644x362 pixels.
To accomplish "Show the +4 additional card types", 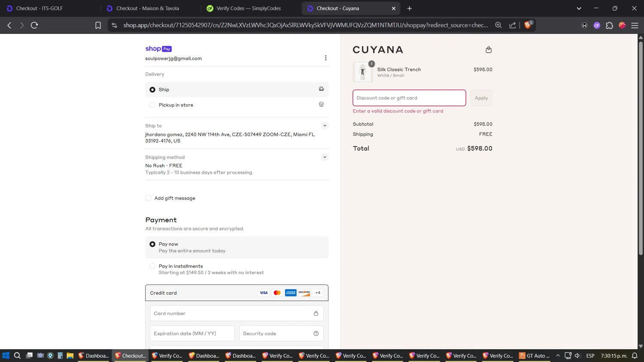I will (x=318, y=293).
